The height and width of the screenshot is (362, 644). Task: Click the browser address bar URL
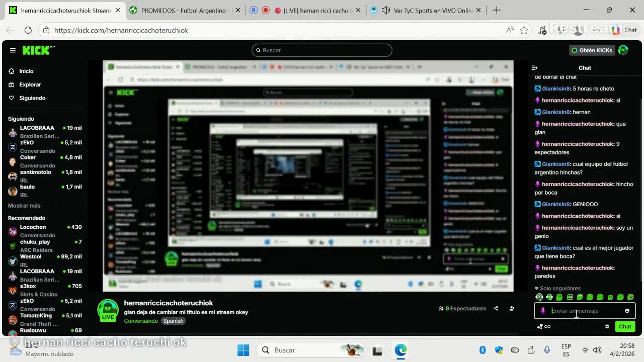[x=121, y=30]
